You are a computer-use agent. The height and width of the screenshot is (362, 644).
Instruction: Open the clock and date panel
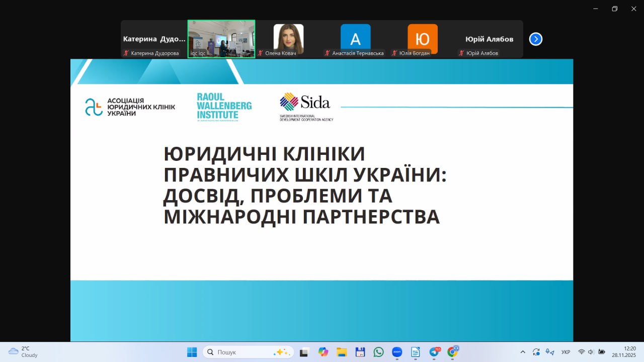[x=624, y=351]
